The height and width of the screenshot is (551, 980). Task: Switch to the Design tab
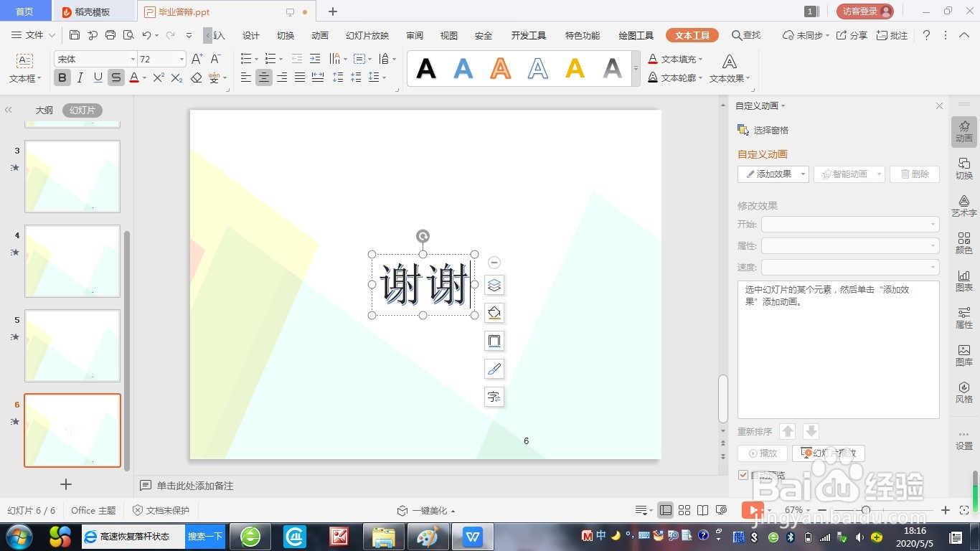[x=251, y=35]
